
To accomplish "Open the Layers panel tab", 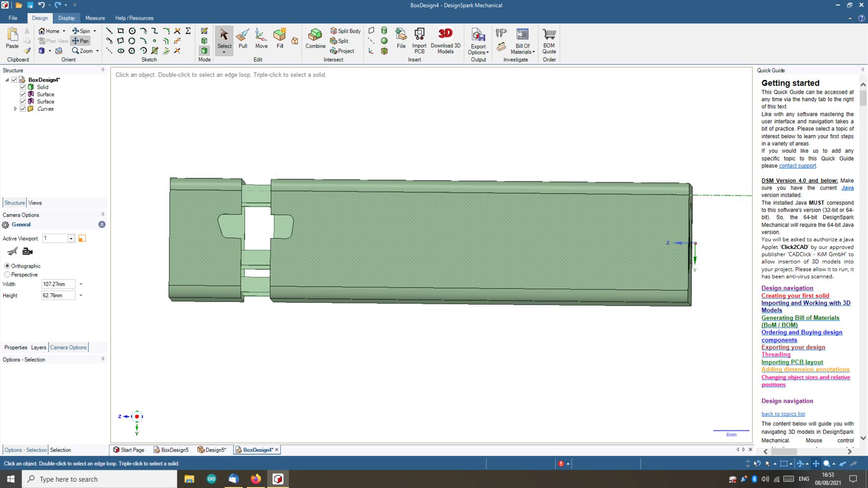I will click(x=39, y=347).
